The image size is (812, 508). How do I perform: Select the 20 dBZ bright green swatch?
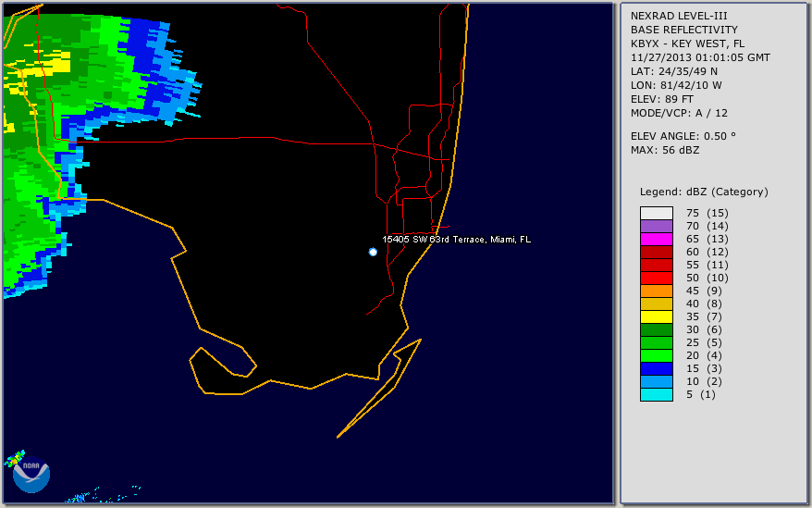click(x=656, y=355)
